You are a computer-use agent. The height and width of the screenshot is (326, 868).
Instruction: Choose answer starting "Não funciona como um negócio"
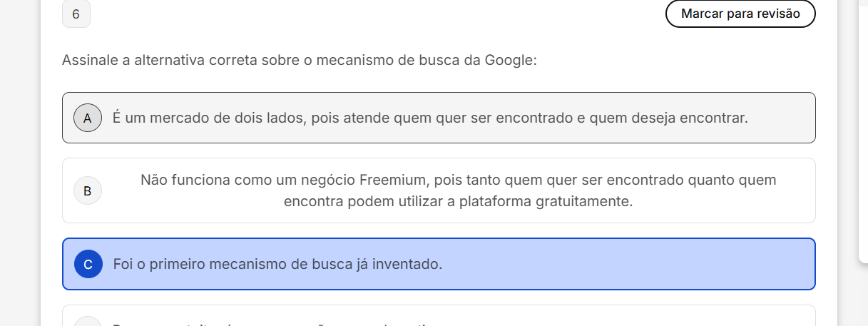pos(458,180)
